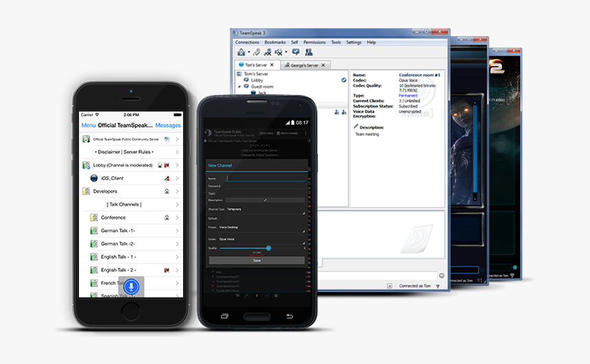Viewport: 590px width, 364px height.
Task: Tap the house icon on Developers row
Action: point(167,191)
